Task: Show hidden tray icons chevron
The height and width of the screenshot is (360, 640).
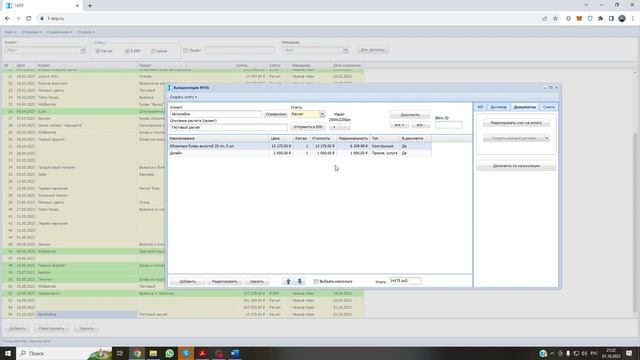Action: click(552, 353)
